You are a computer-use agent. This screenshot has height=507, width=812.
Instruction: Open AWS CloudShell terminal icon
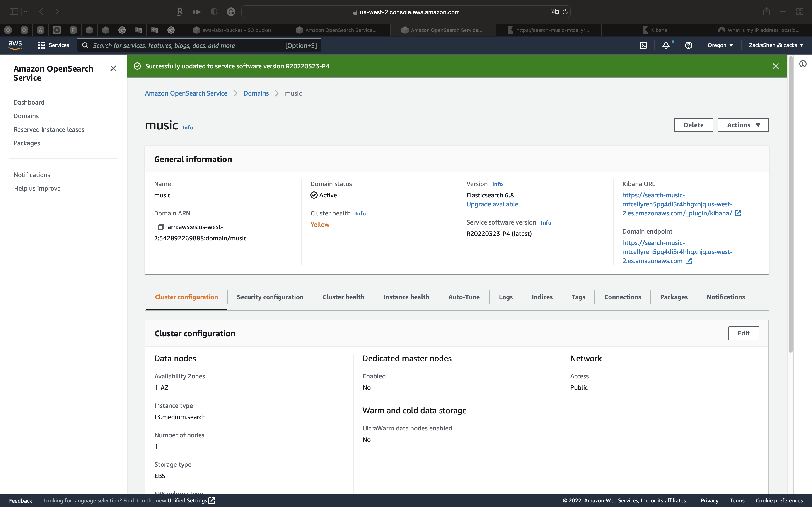point(643,45)
